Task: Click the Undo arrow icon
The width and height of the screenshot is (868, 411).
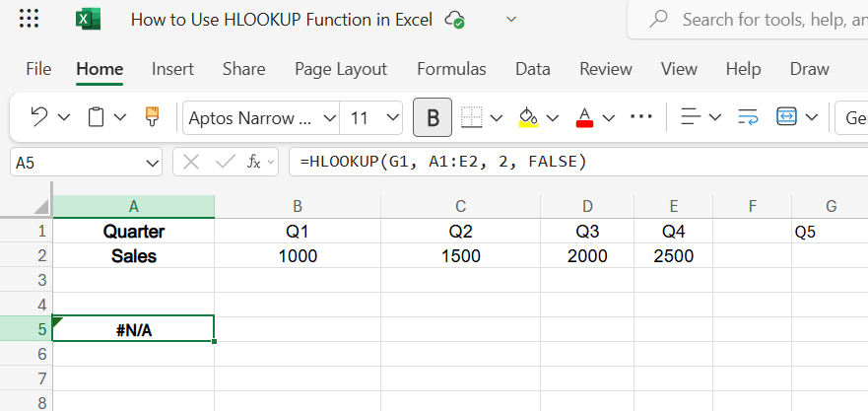Action: 39,117
